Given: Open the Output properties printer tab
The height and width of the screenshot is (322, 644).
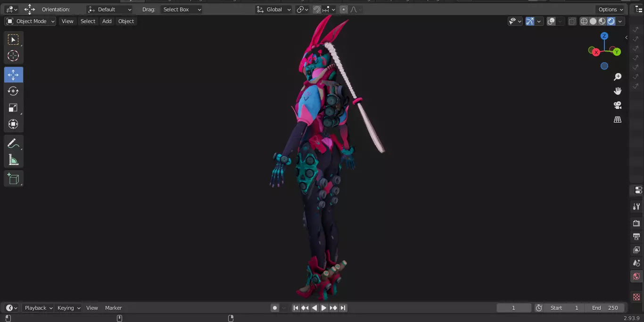Looking at the screenshot, I should coord(636,236).
